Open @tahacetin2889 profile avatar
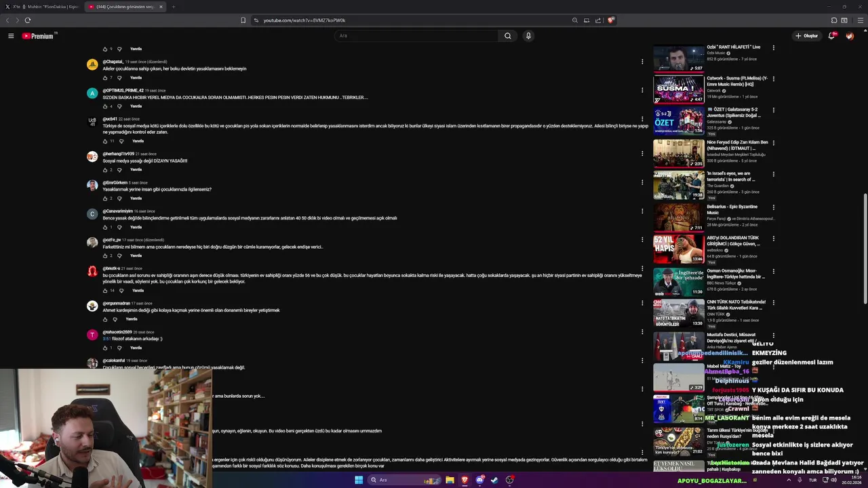The width and height of the screenshot is (868, 488). point(92,335)
